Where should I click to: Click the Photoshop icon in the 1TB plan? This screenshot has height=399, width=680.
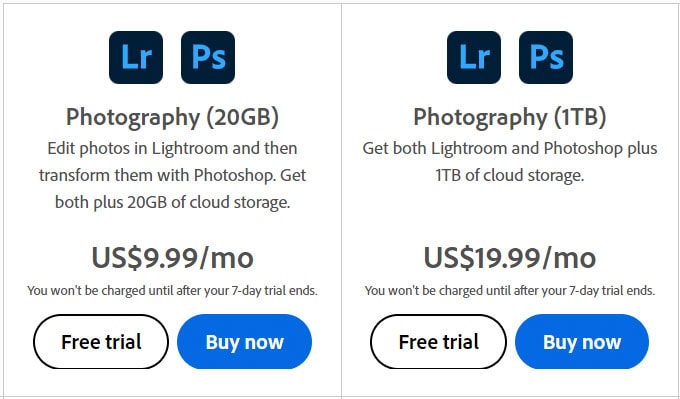click(x=546, y=57)
